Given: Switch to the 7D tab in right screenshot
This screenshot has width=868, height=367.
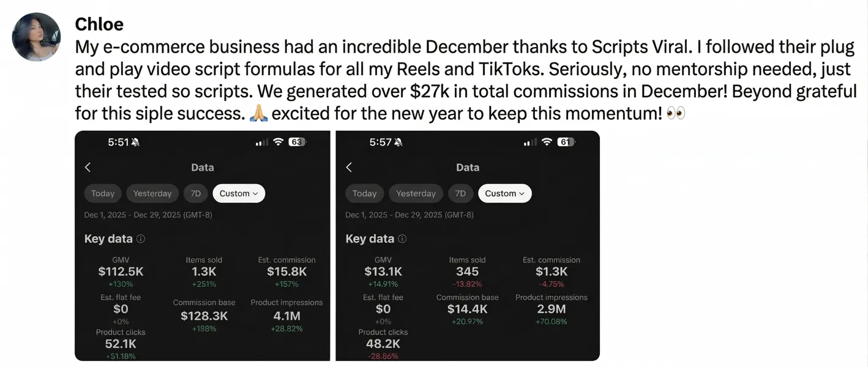Looking at the screenshot, I should (460, 193).
